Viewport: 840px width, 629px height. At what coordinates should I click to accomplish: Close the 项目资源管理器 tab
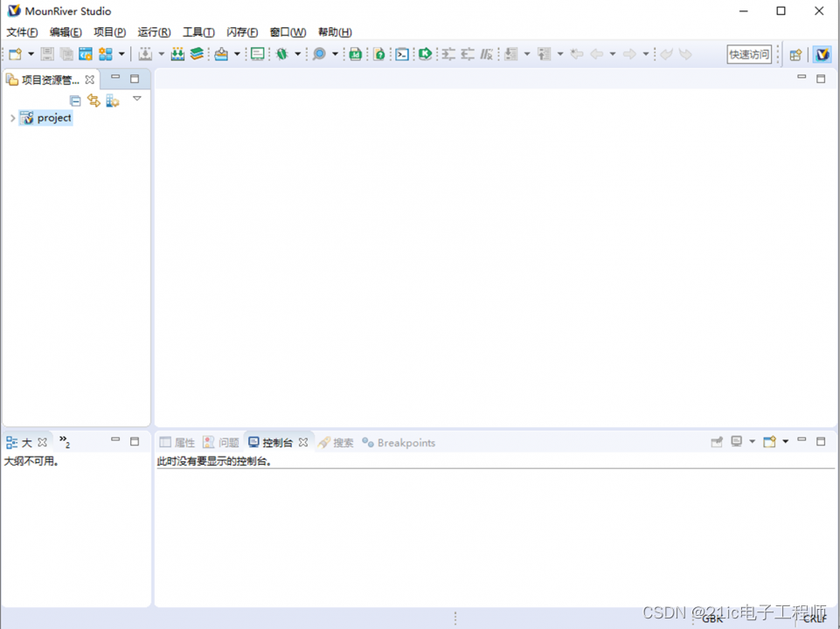tap(90, 79)
